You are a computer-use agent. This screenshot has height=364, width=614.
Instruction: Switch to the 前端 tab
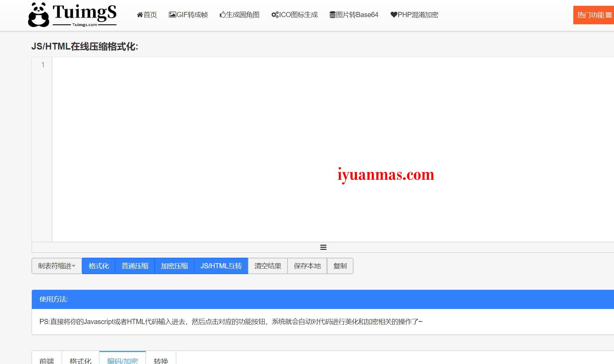click(47, 358)
